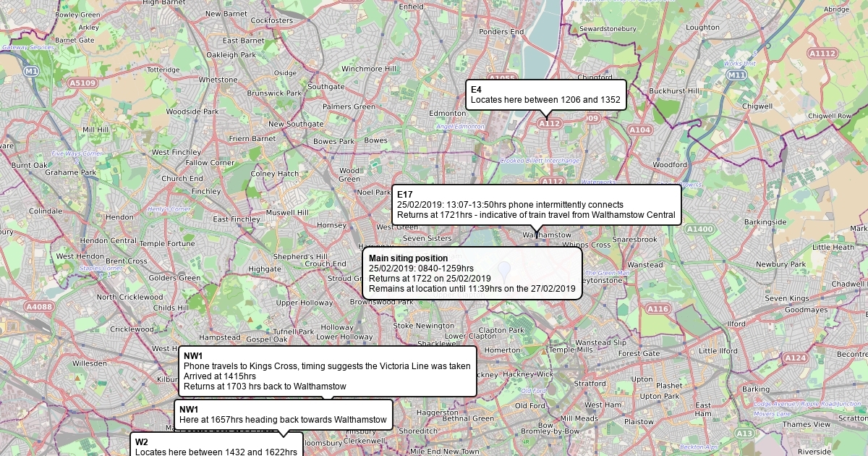Click the Seven Sisters place label

(x=427, y=238)
